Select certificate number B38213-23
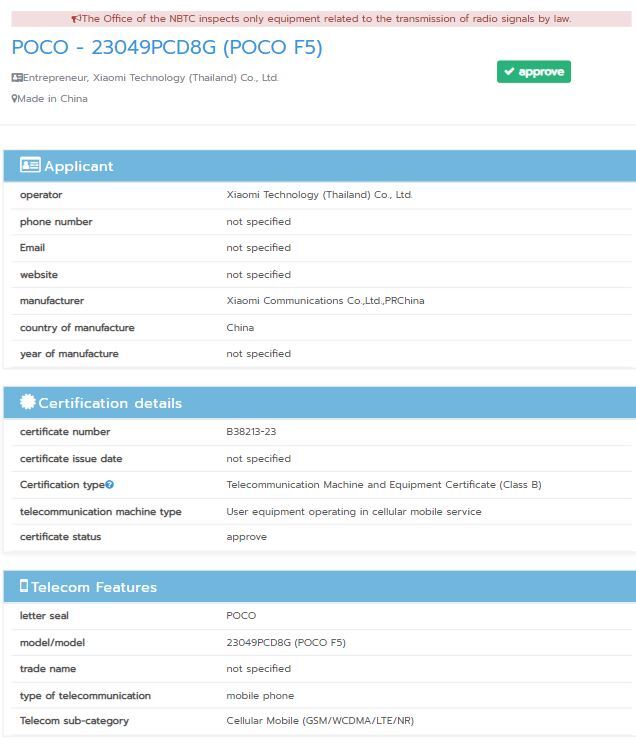Viewport: 636px width, 751px height. pyautogui.click(x=251, y=432)
